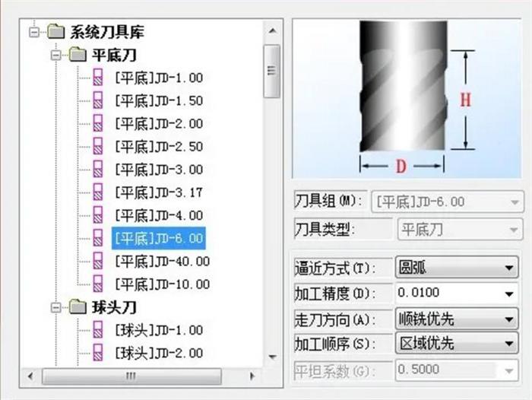Select the [平底]JD-1.00 tool
Screen dimensions: 532x400
[159, 78]
